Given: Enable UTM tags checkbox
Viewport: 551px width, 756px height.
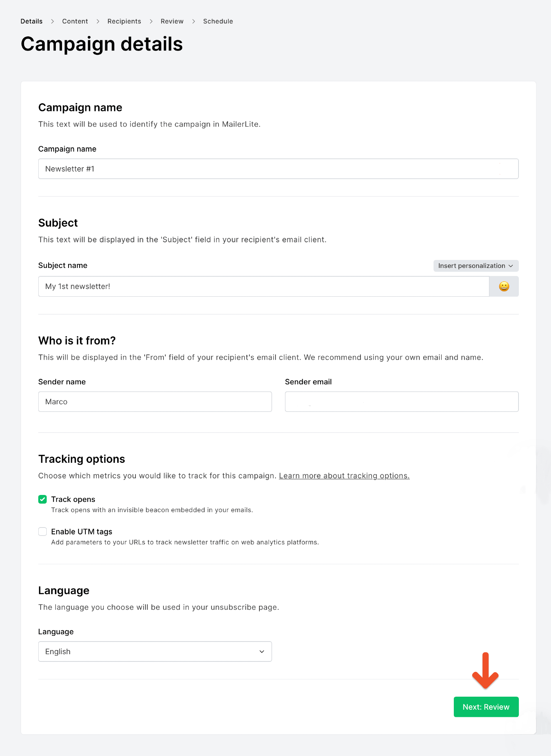Looking at the screenshot, I should point(42,532).
